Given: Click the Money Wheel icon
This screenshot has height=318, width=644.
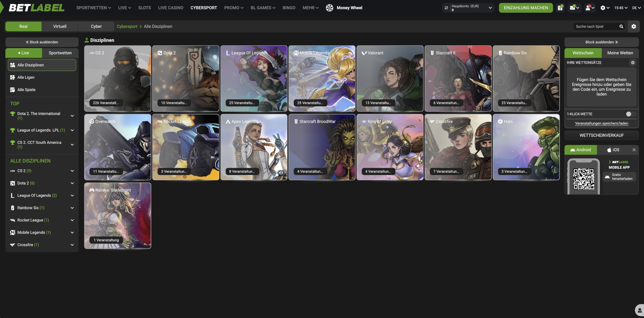Looking at the screenshot, I should click(330, 8).
